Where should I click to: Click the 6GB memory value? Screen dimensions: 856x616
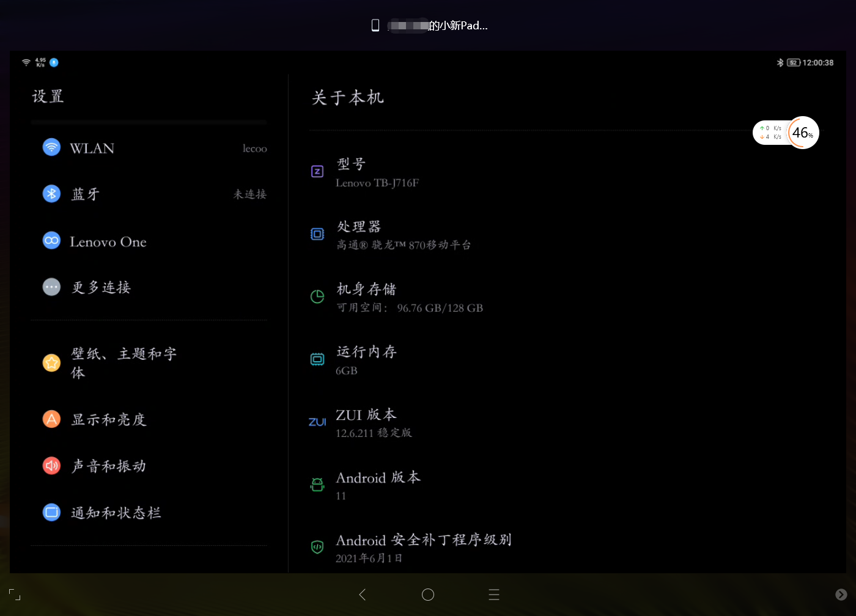[x=347, y=371]
